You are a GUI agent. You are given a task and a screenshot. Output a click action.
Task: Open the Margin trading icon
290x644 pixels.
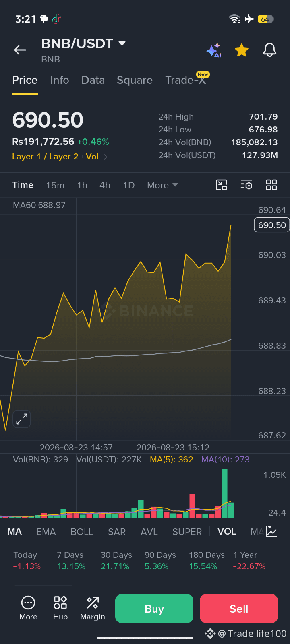click(x=93, y=608)
